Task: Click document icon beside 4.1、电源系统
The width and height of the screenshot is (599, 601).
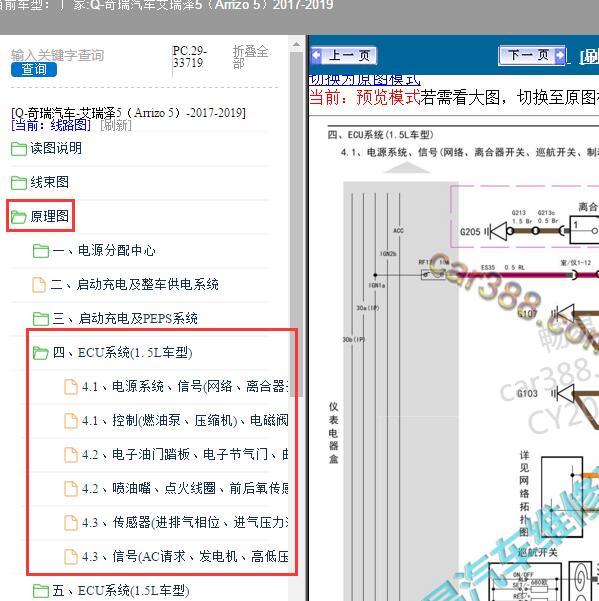Action: [x=71, y=387]
